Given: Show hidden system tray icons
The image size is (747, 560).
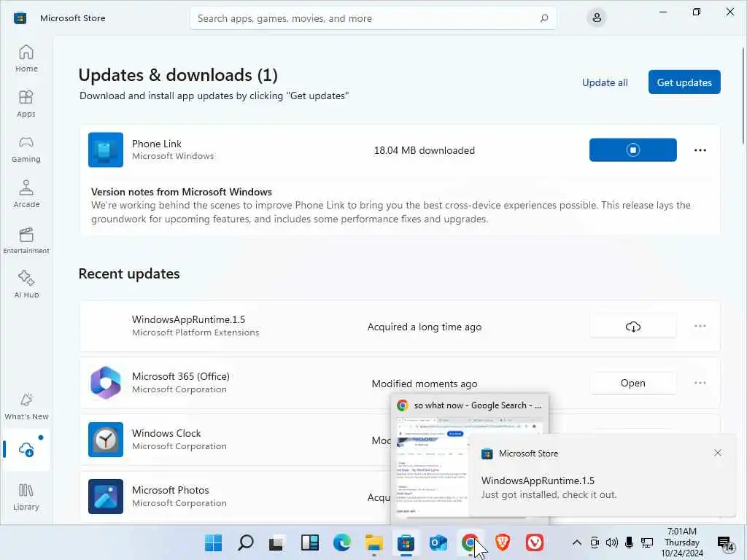Looking at the screenshot, I should tap(576, 542).
